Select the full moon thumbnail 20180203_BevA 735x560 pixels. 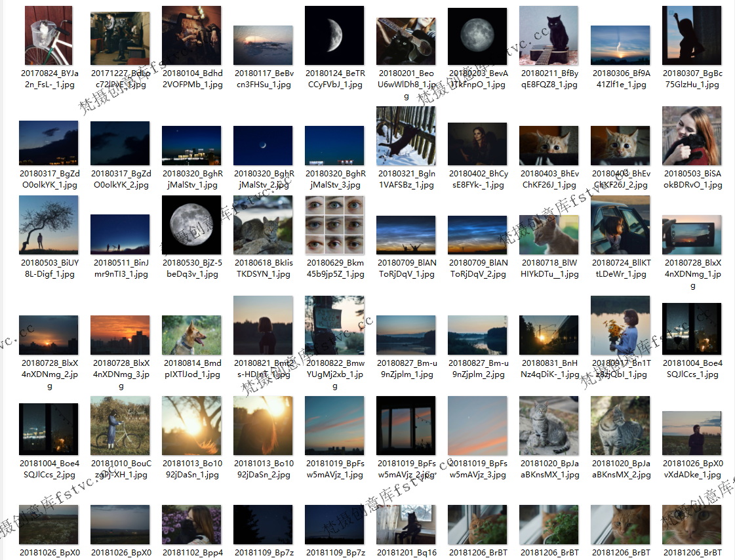tap(478, 36)
